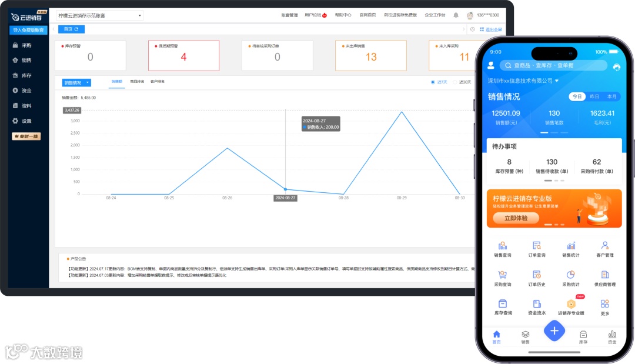Tap 库存 in phone bottom navigation

[583, 336]
